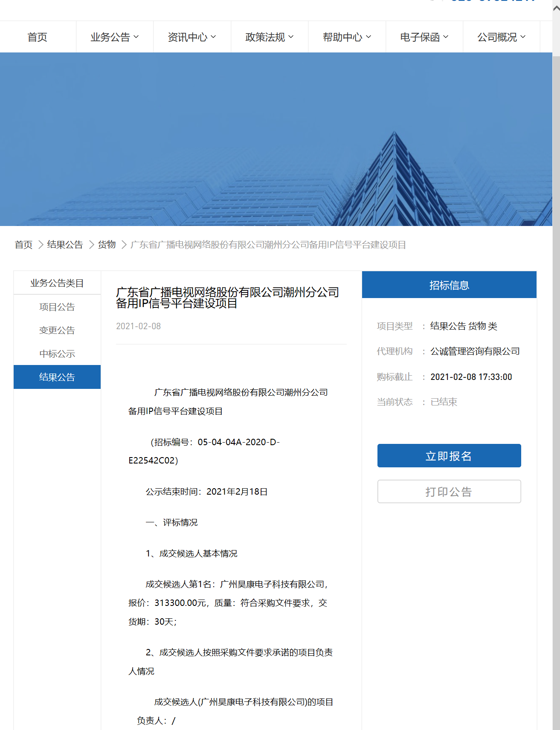Click the scrollbar up arrow
Screen dimensions: 560x730
[x=556, y=8]
